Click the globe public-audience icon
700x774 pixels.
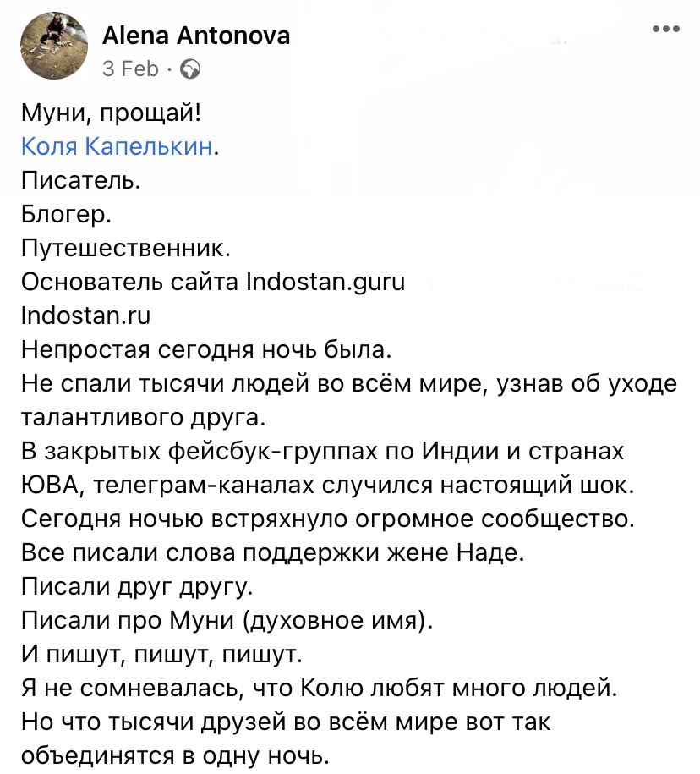191,69
